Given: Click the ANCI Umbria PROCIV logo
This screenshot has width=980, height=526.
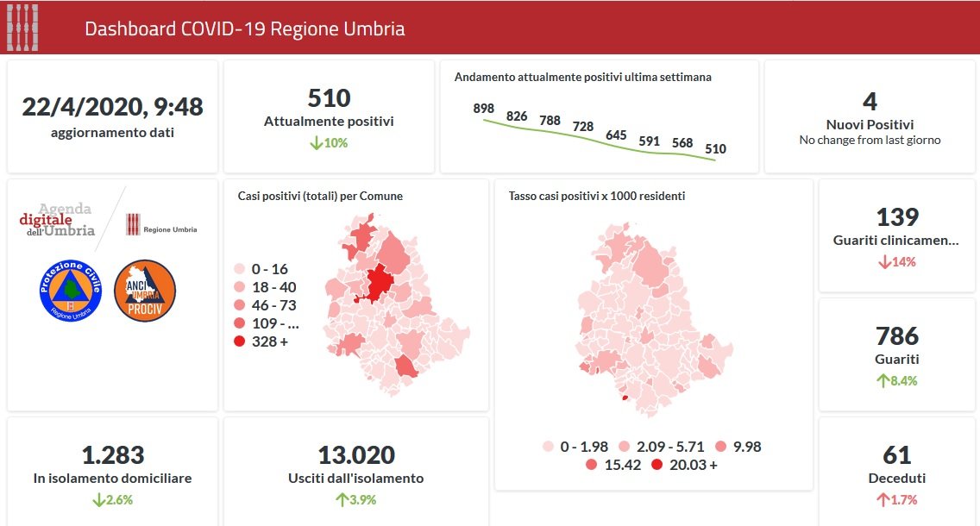Looking at the screenshot, I should pyautogui.click(x=145, y=291).
